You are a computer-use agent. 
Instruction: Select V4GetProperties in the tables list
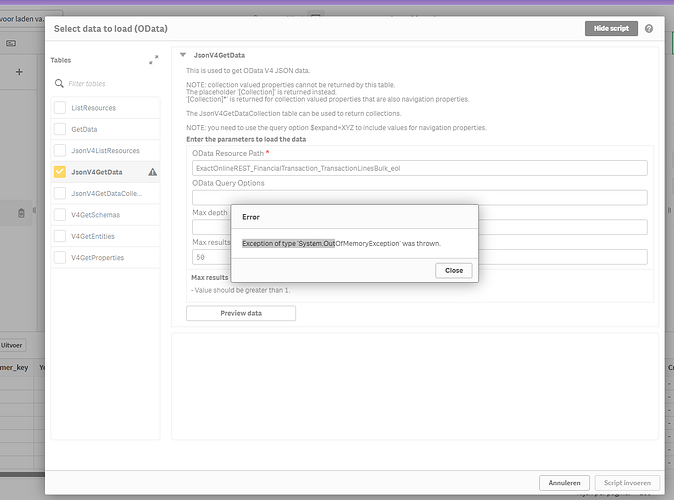[x=99, y=258]
